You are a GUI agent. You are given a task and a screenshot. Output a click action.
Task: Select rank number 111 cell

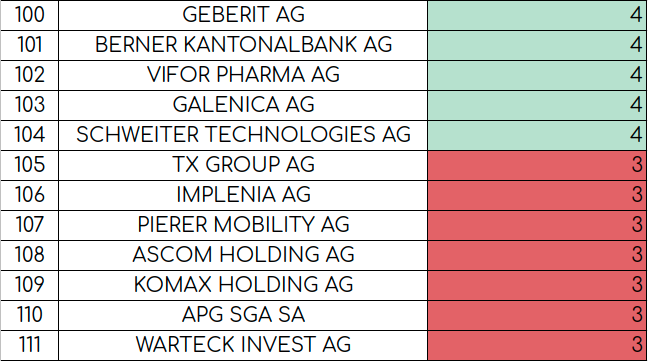29,345
